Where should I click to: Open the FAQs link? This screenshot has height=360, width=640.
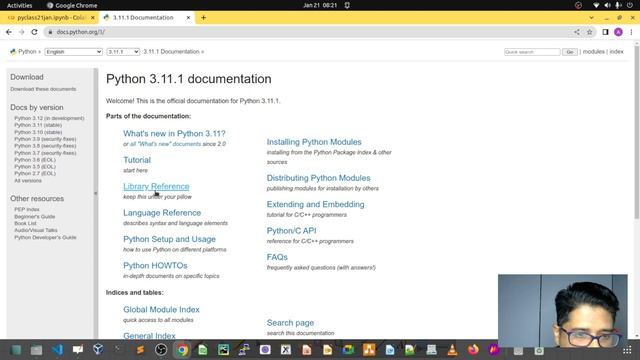(277, 257)
